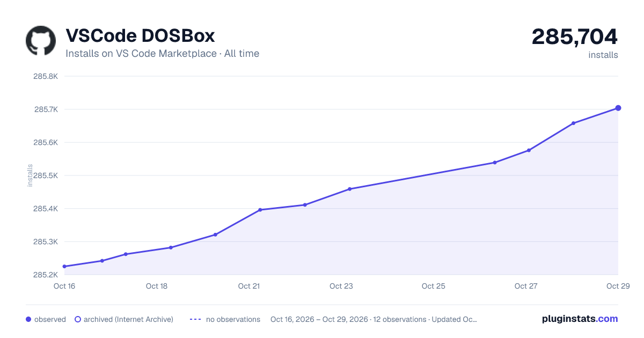
Task: Select the data point above Oct 27
Action: pos(529,150)
